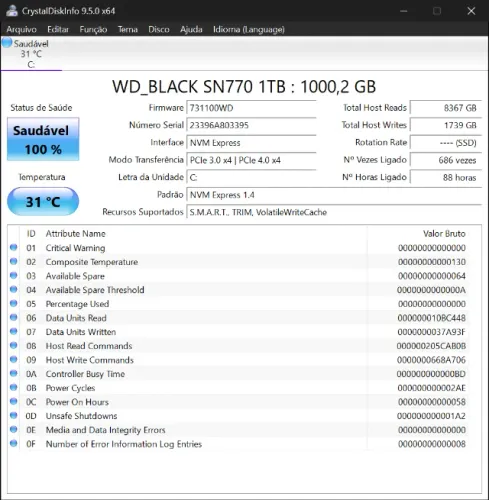Click the status icon for Power On Hours
489x500 pixels.
point(14,401)
